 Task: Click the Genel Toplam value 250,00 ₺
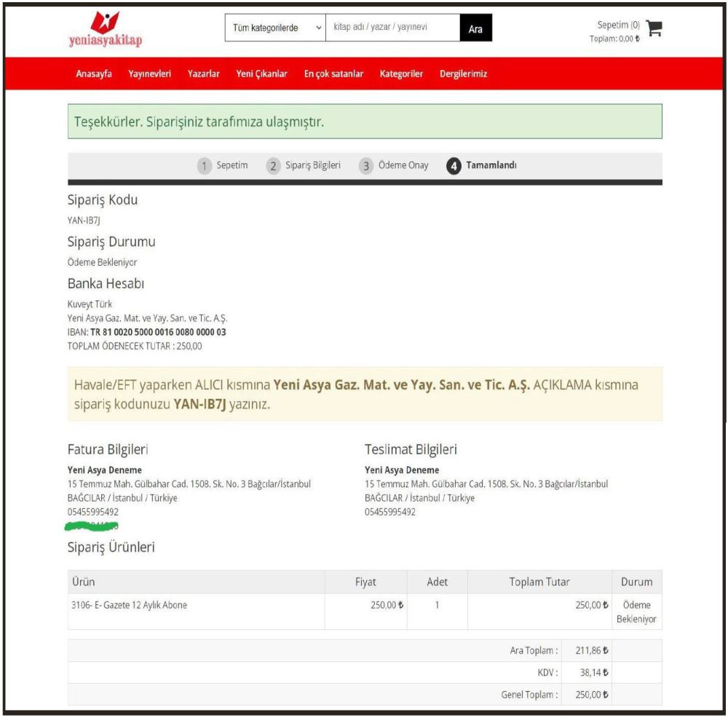click(591, 695)
